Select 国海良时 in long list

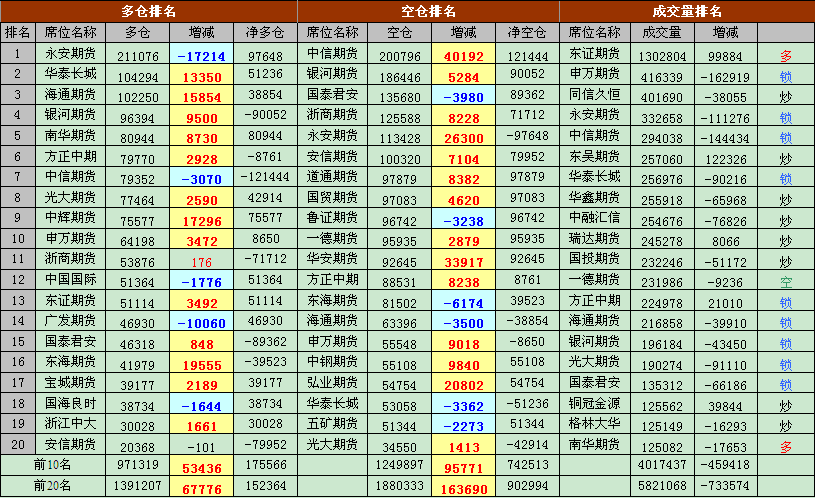pyautogui.click(x=70, y=403)
